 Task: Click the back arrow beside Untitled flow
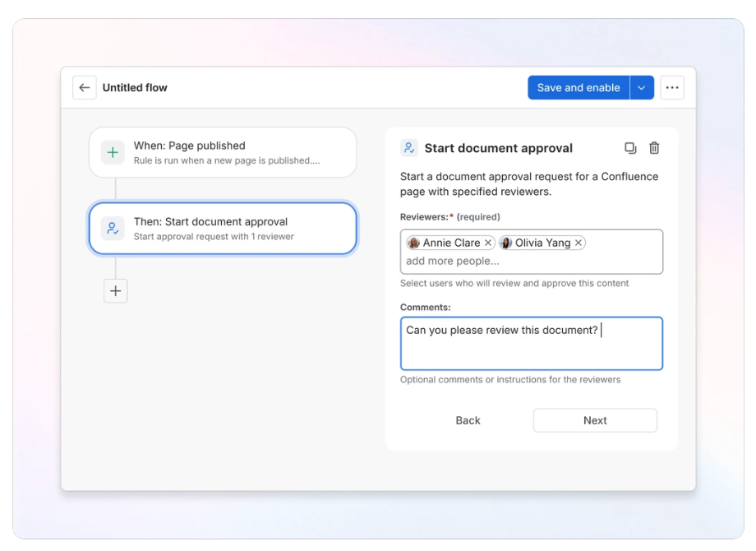(x=85, y=88)
